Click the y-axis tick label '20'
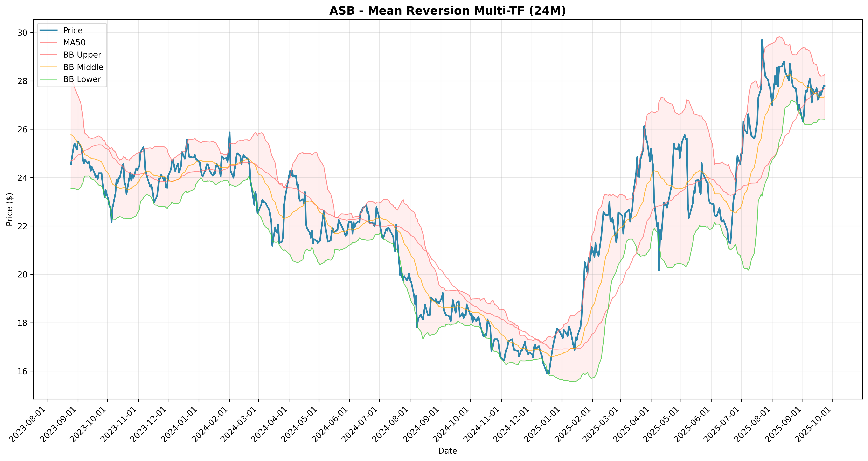 tap(23, 275)
